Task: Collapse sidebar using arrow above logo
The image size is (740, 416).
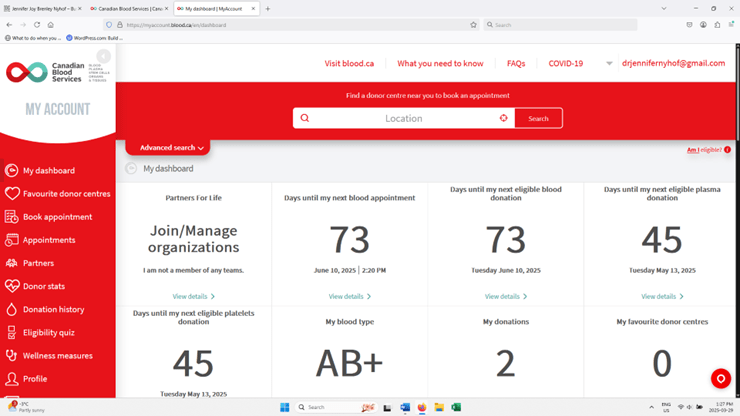Action: point(103,56)
